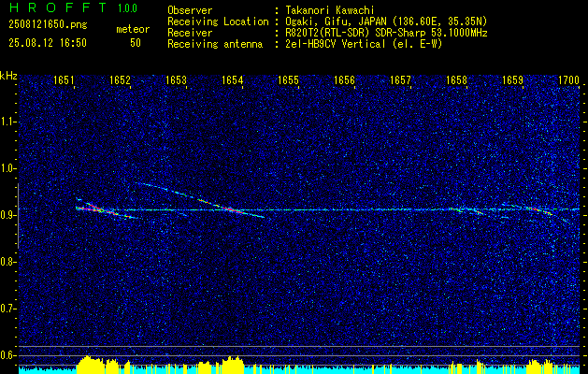Click time axis label 1654
The width and height of the screenshot is (588, 374).
pyautogui.click(x=232, y=79)
